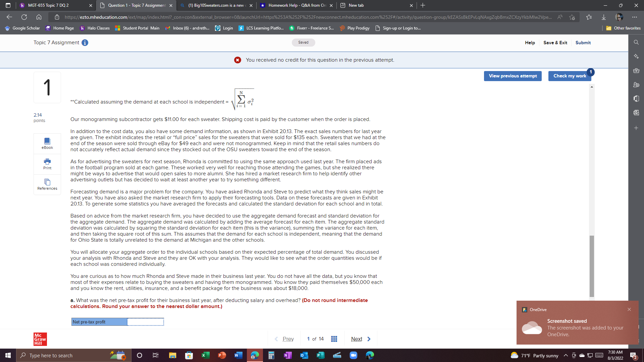Open Edge sidebar search icon
644x362 pixels.
tap(636, 42)
